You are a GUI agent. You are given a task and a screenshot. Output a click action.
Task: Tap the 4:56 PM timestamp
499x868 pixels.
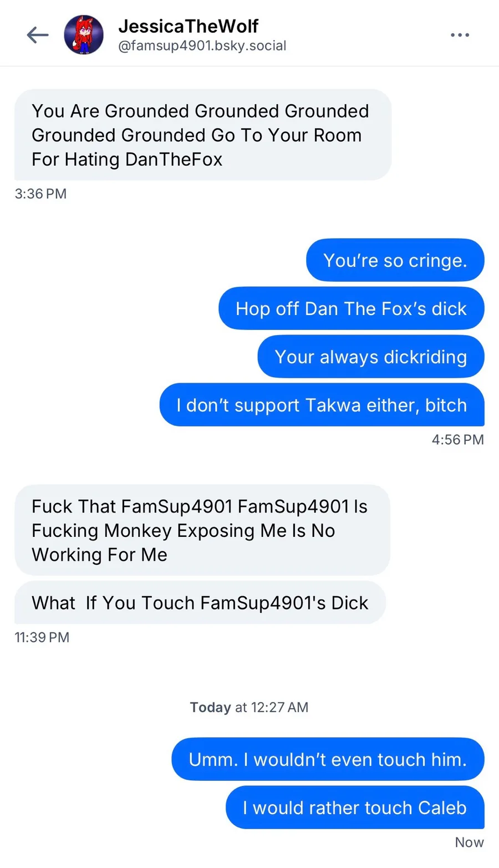point(457,439)
